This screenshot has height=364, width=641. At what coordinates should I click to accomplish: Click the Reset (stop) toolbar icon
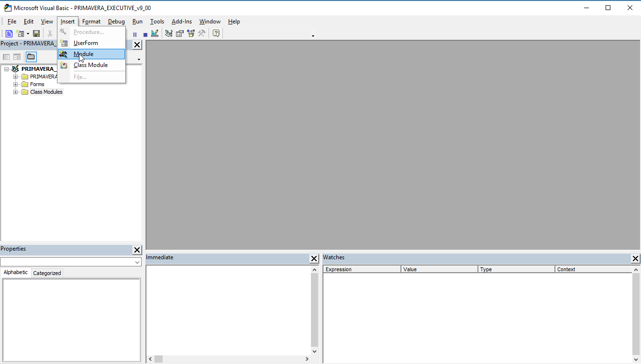[x=145, y=34]
